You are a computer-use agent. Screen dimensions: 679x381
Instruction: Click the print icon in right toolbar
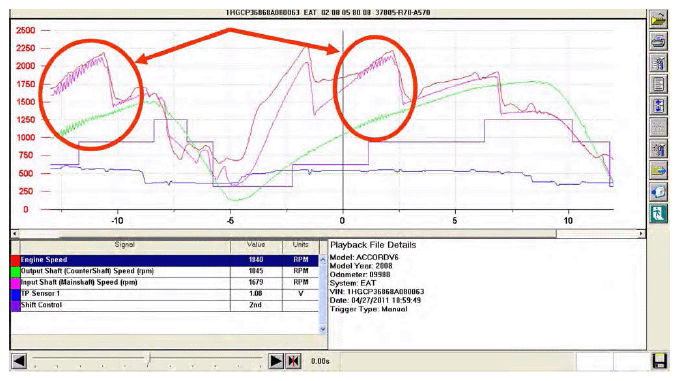pyautogui.click(x=659, y=42)
